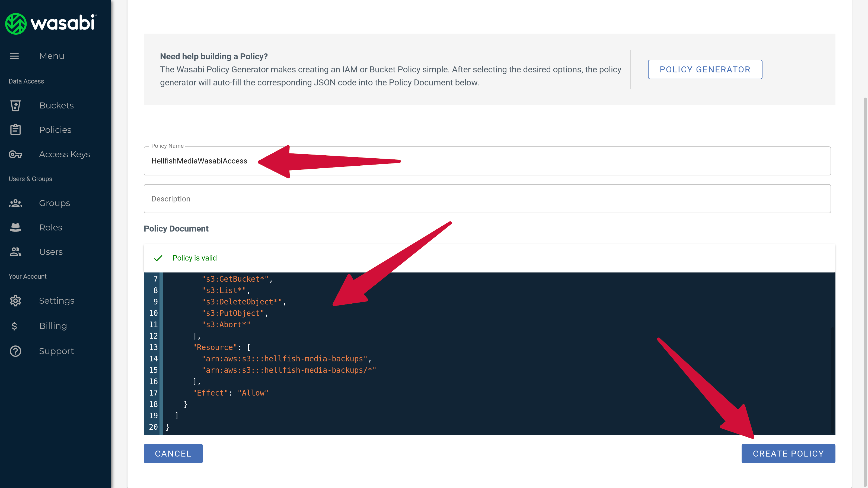The image size is (868, 488).
Task: Click the "s3:PutObject" line
Action: pyautogui.click(x=235, y=313)
